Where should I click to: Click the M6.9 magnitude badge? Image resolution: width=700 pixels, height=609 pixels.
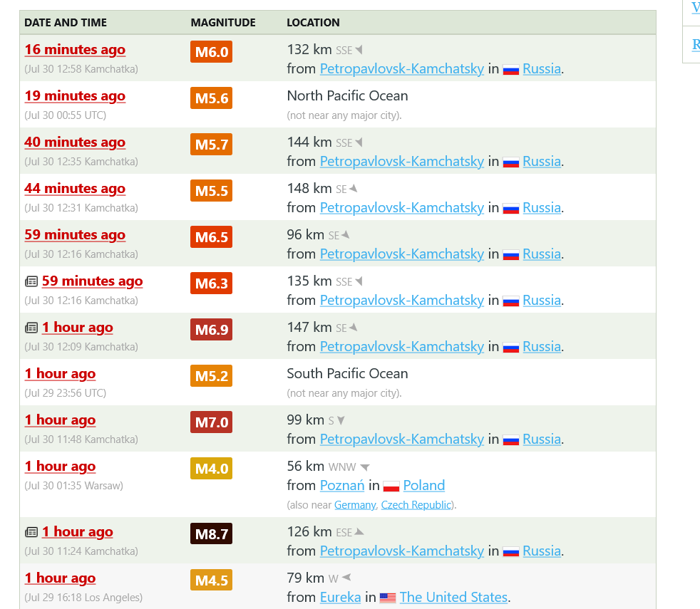pos(211,330)
